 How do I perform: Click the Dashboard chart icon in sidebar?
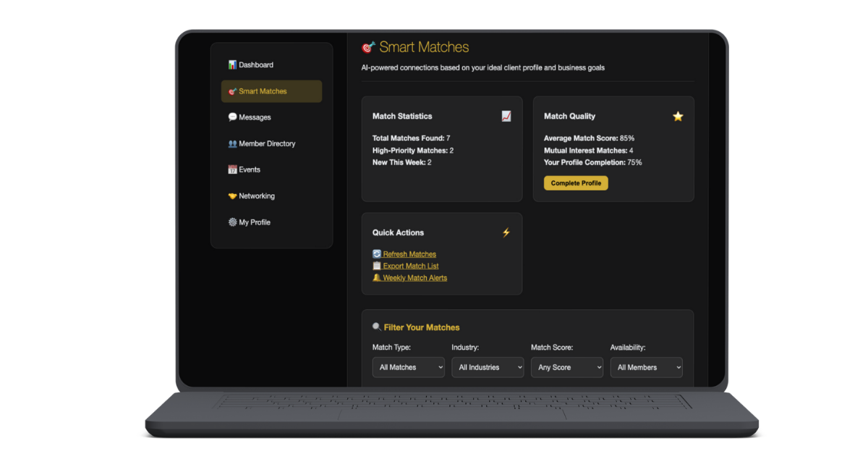(231, 64)
